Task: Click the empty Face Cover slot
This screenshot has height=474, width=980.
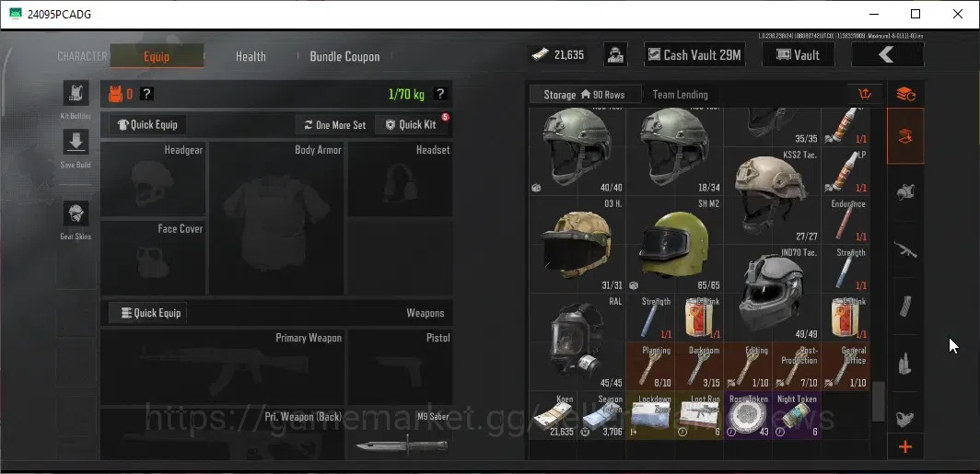Action: 153,258
